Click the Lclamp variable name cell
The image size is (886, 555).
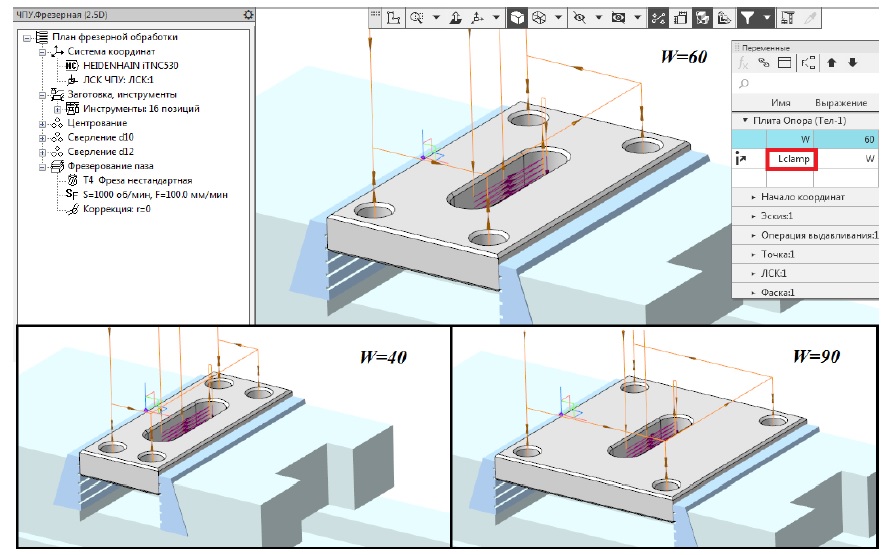tap(792, 158)
